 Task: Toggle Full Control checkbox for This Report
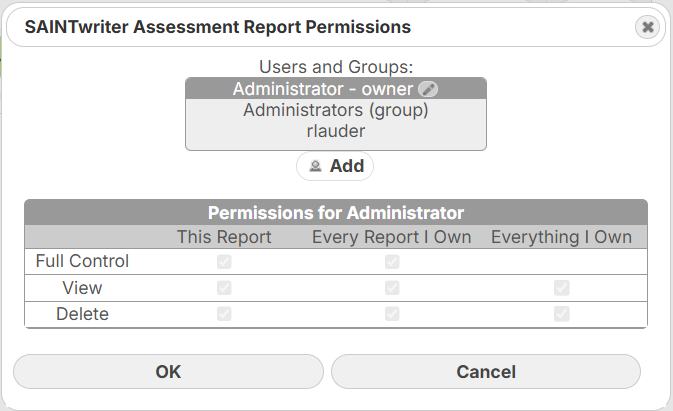click(x=224, y=261)
